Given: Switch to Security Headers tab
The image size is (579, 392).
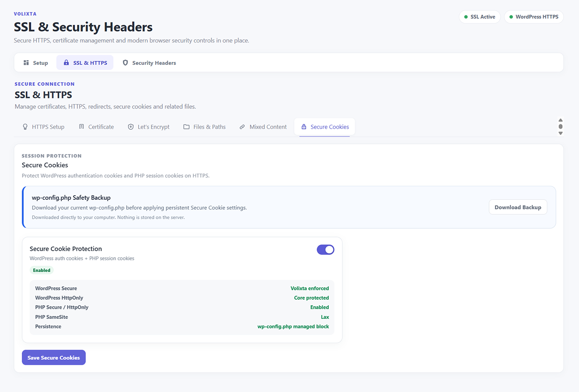Looking at the screenshot, I should (x=149, y=63).
